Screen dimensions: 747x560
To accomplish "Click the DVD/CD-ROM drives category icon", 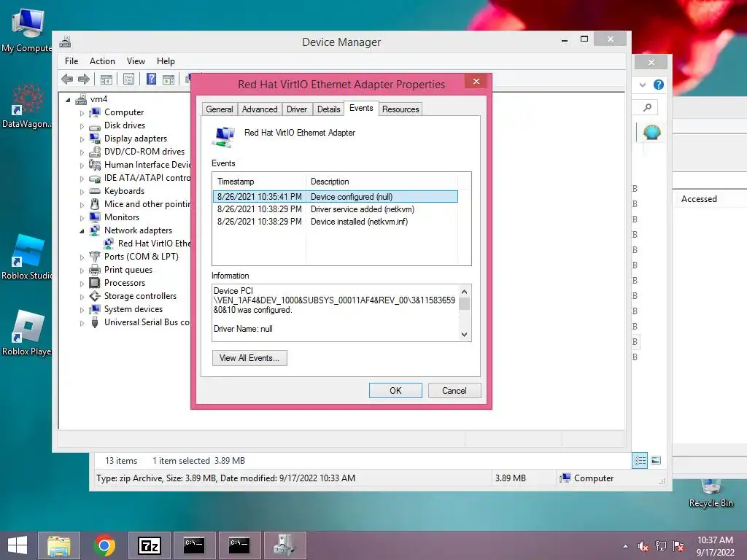I will pos(95,152).
